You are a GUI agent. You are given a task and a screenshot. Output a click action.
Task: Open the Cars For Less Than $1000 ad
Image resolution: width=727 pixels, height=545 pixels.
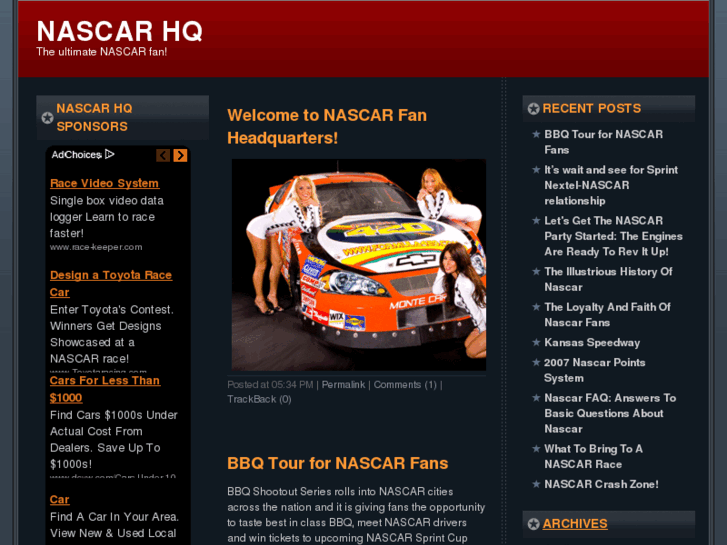click(105, 389)
